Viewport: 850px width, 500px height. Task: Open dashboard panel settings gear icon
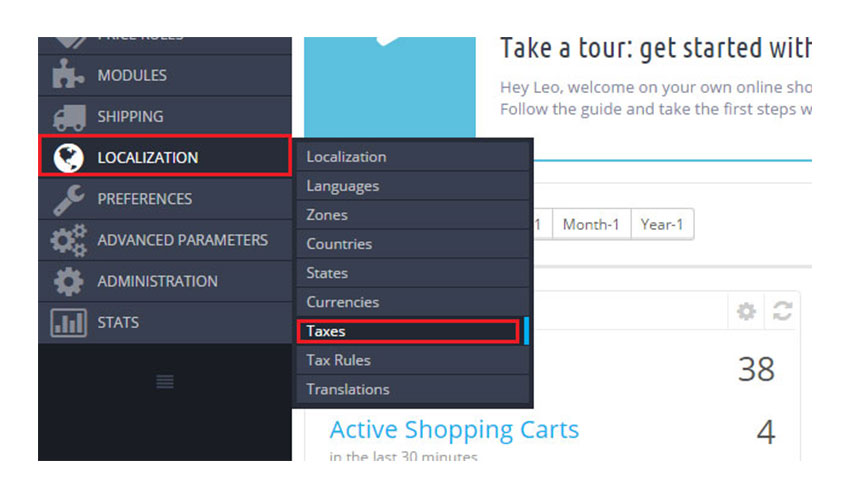746,312
